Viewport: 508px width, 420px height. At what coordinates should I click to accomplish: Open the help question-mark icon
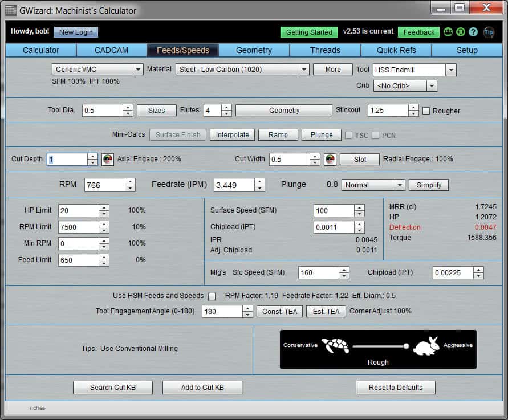pos(474,32)
